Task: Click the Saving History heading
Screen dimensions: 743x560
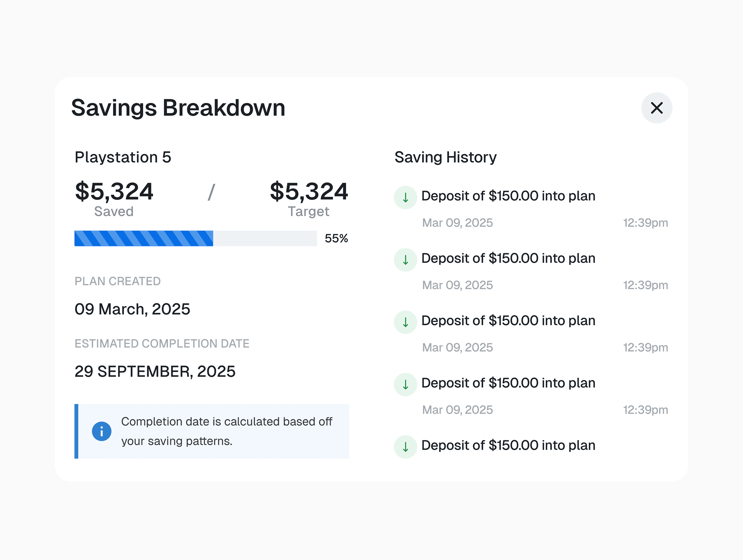Action: (x=445, y=157)
